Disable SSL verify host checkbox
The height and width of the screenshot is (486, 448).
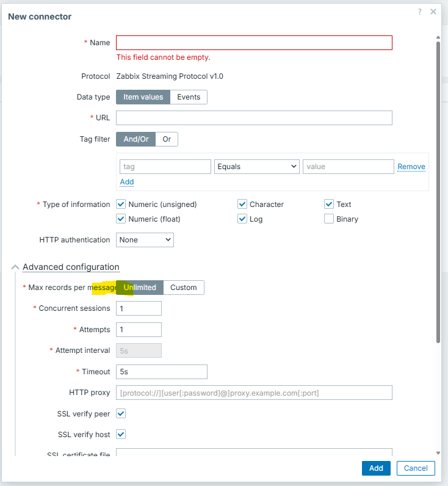pyautogui.click(x=121, y=435)
